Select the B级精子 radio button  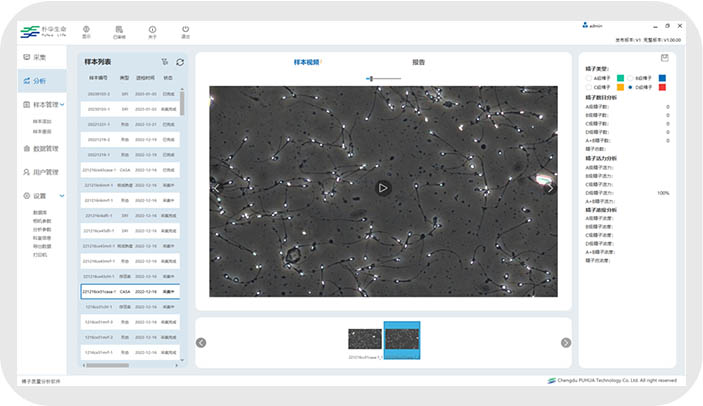(x=630, y=77)
